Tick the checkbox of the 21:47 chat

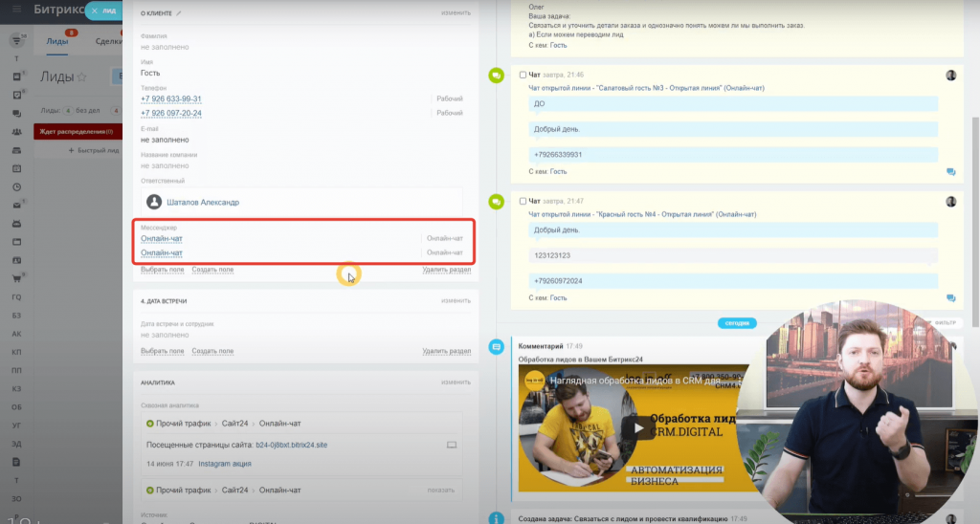pyautogui.click(x=523, y=201)
